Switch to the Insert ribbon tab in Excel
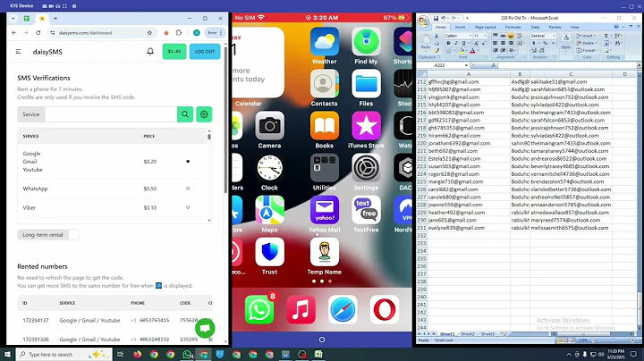Screen dimensions: 644x361 pos(460,27)
